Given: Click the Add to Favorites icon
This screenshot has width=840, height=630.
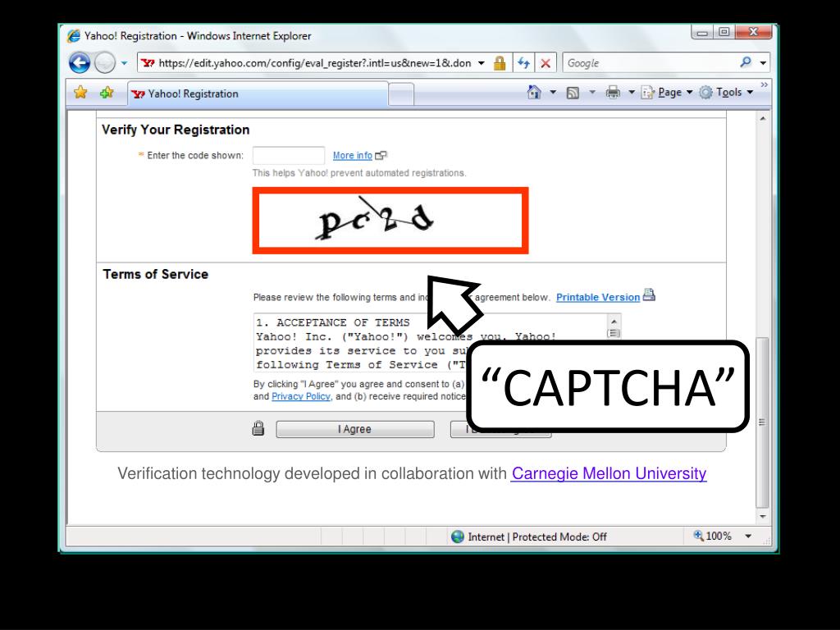Looking at the screenshot, I should [x=107, y=93].
